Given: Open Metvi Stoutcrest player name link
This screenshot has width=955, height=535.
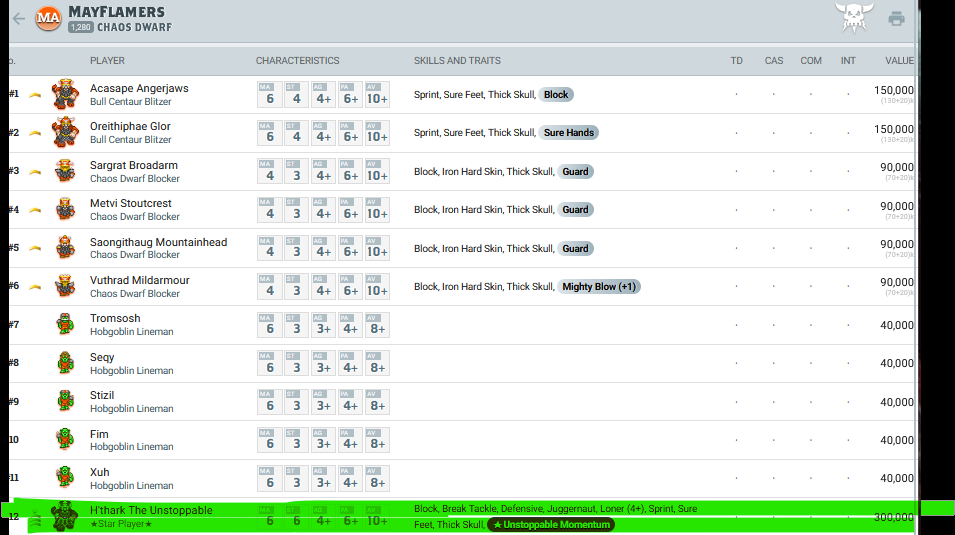Looking at the screenshot, I should [x=131, y=204].
